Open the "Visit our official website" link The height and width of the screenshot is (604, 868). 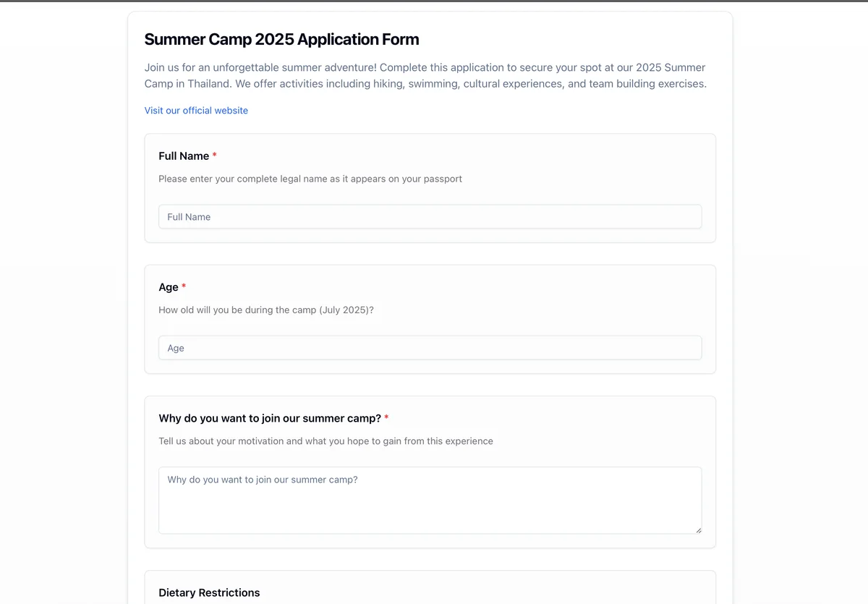tap(196, 111)
